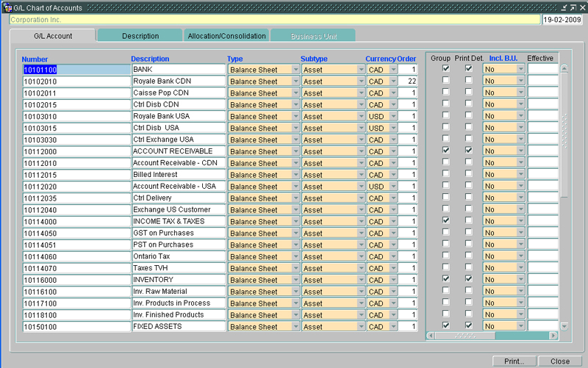Select account number 10112020 field
The width and height of the screenshot is (588, 368).
pyautogui.click(x=76, y=187)
